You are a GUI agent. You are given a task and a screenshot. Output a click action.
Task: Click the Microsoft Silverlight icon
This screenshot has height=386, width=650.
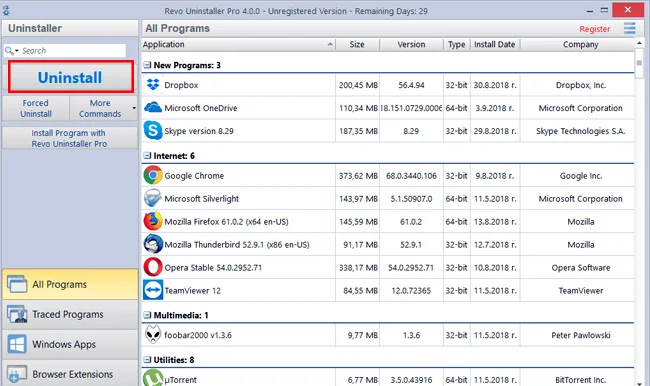pos(153,198)
